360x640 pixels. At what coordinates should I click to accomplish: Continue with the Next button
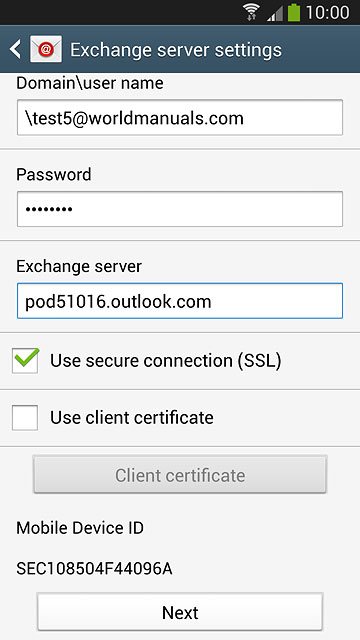pos(180,612)
